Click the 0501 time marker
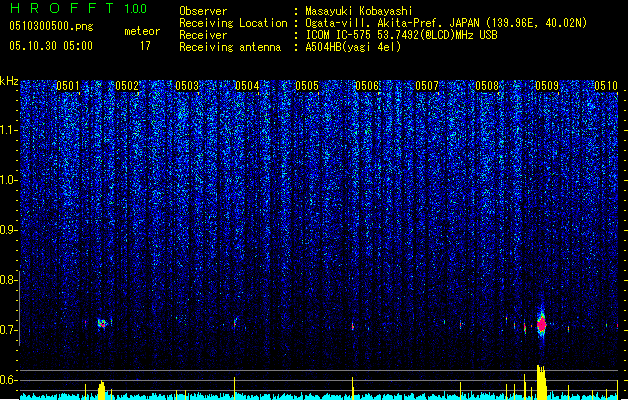Viewport: 629px width, 400px height. click(x=68, y=85)
